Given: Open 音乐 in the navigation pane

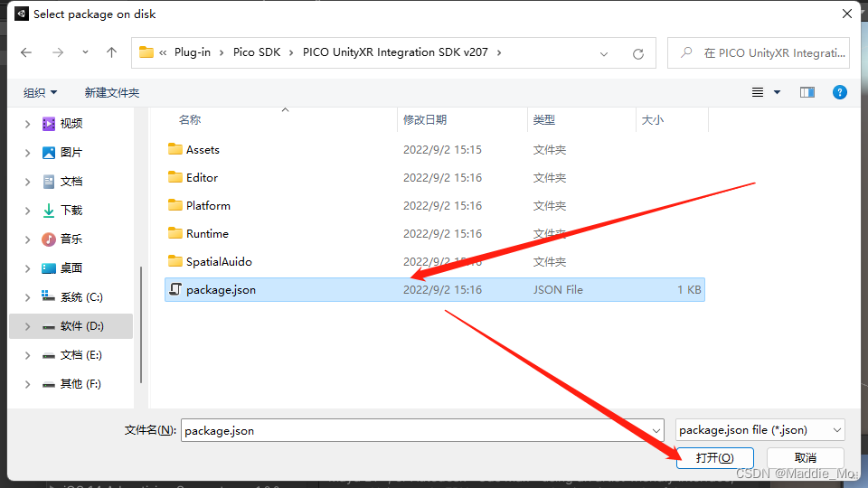Looking at the screenshot, I should click(x=71, y=239).
